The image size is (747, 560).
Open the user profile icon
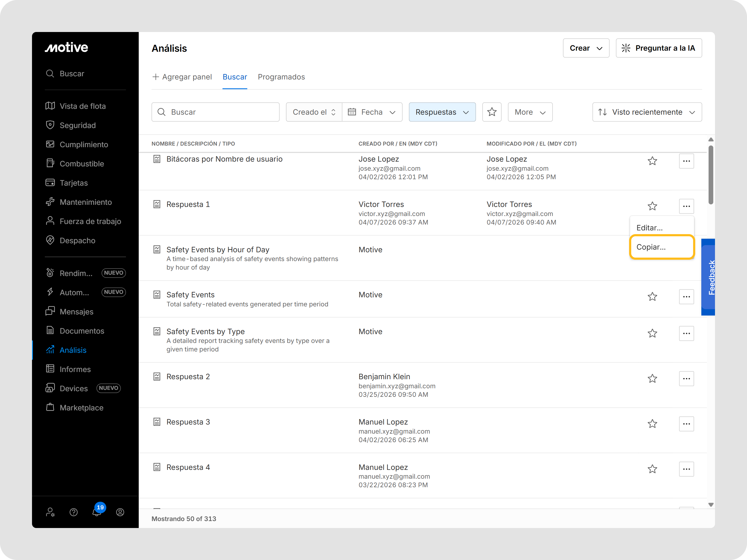[120, 512]
